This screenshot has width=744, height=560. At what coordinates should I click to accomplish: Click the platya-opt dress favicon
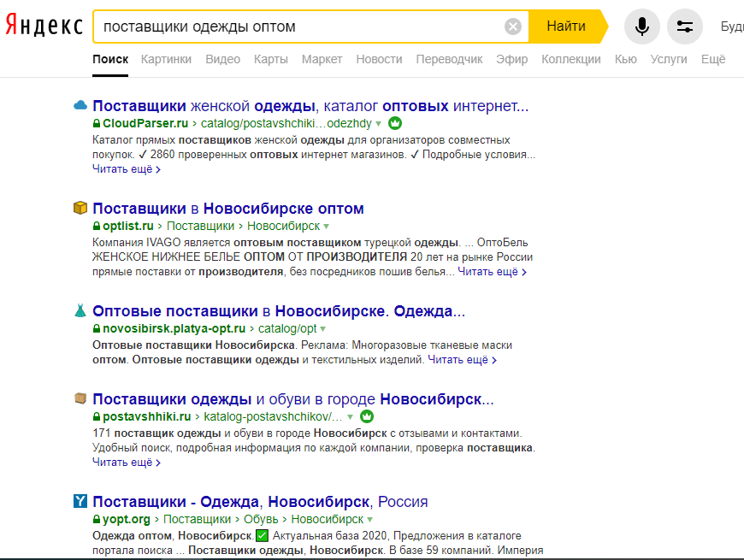click(80, 310)
